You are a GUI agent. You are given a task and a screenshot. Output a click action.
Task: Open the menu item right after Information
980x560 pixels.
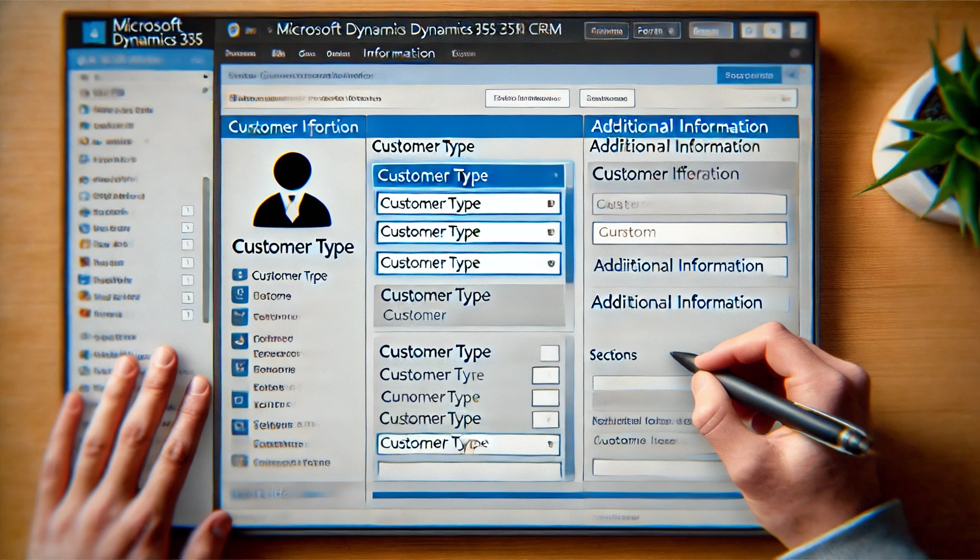pyautogui.click(x=463, y=54)
